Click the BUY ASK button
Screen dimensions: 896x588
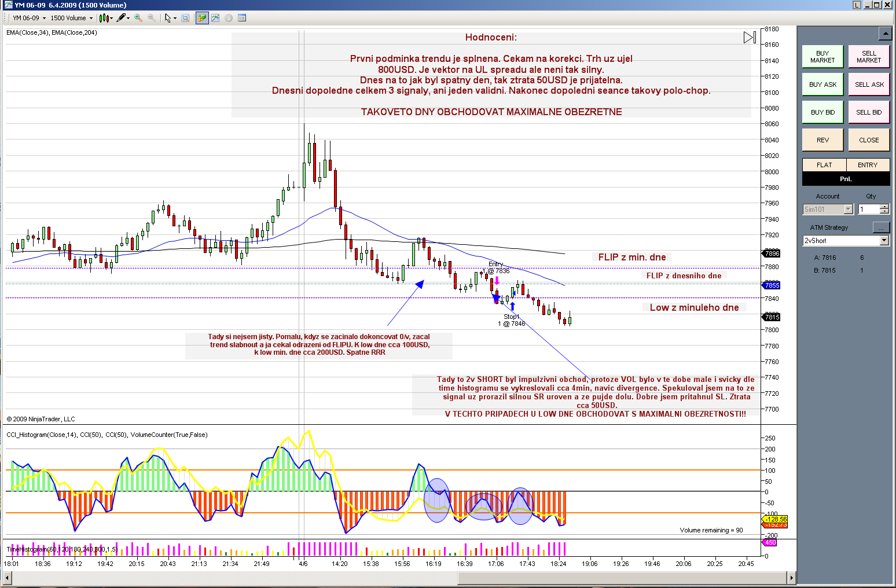point(822,84)
